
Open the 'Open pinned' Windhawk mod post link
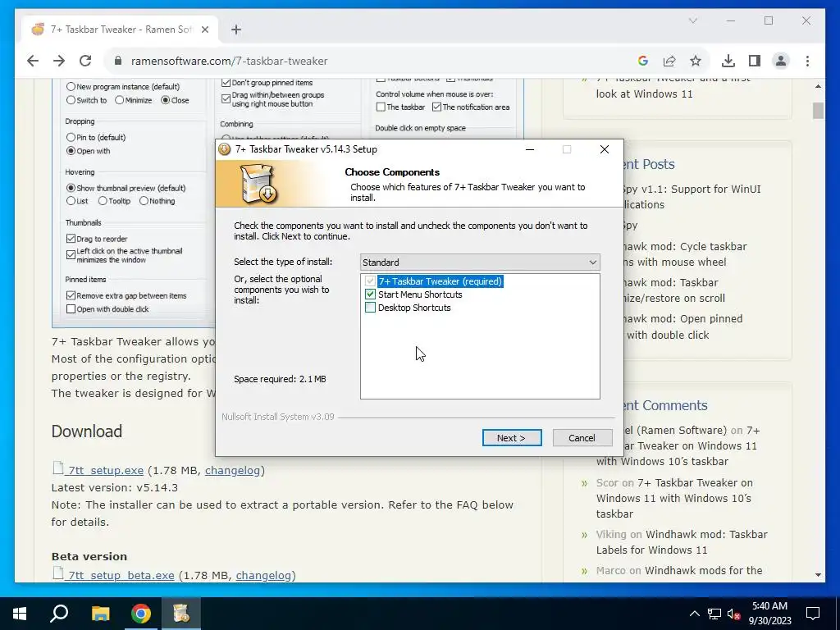click(x=685, y=326)
